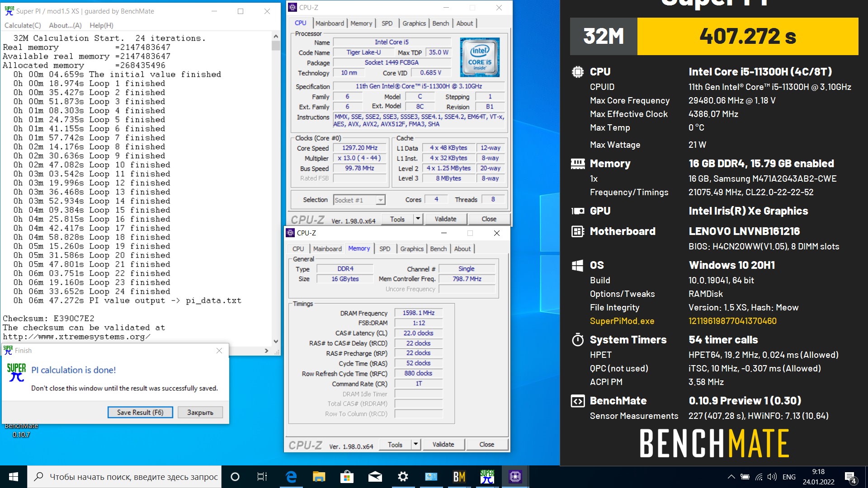Click the Windows search box in taskbar

(125, 477)
